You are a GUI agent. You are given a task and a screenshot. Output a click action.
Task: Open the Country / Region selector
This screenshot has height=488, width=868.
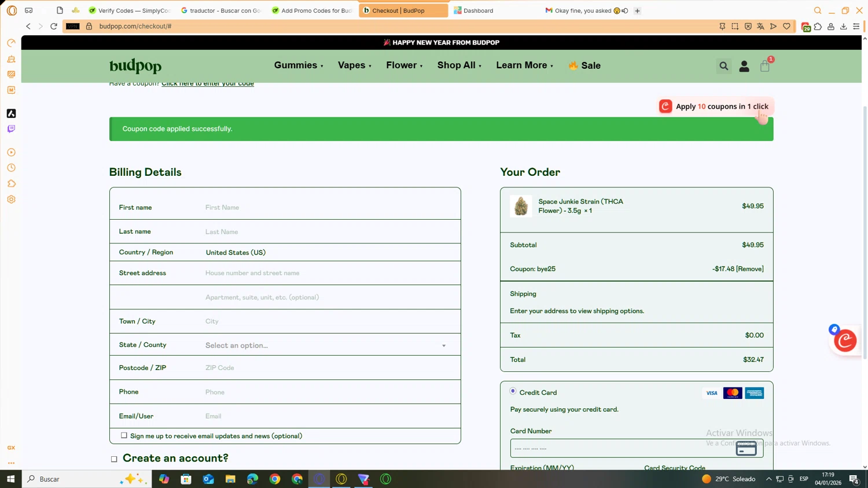point(330,252)
